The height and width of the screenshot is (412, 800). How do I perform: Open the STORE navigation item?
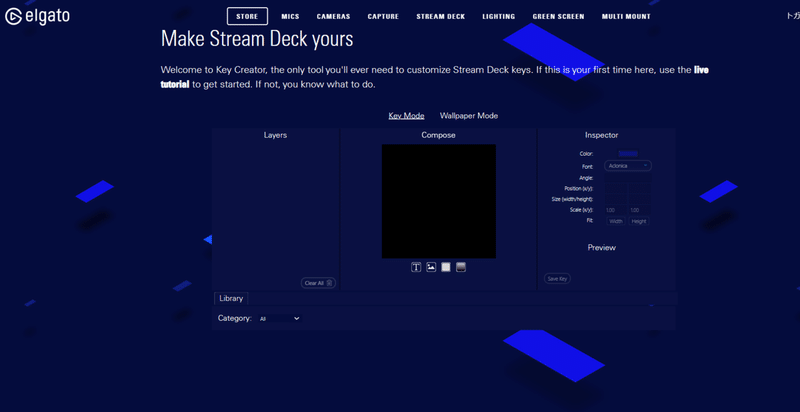click(x=247, y=16)
